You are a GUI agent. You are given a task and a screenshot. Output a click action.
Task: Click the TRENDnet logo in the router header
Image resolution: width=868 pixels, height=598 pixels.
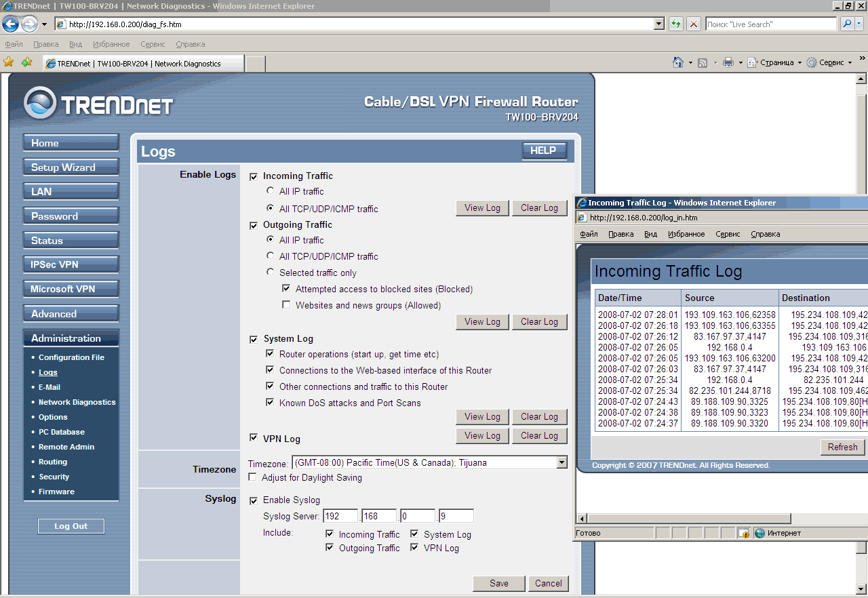click(98, 104)
